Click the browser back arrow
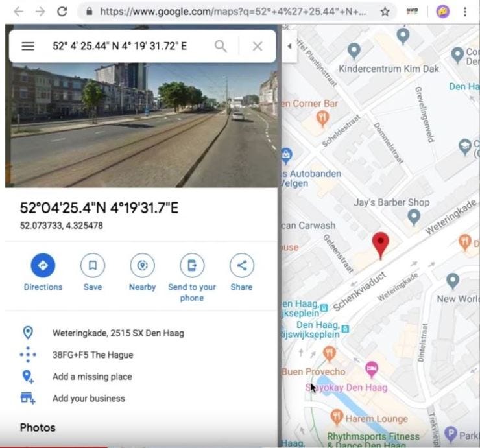480x448 pixels. (x=18, y=12)
